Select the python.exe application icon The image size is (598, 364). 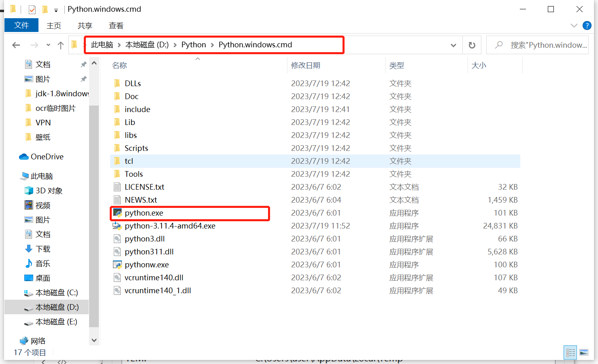click(x=117, y=213)
